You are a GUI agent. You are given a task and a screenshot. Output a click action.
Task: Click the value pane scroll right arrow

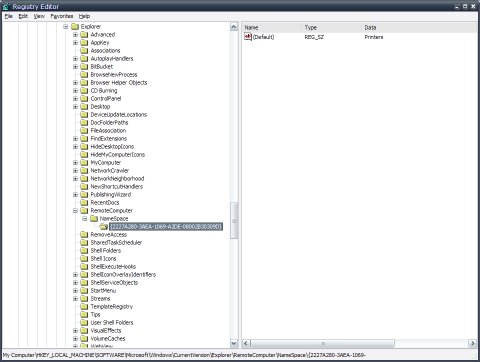point(472,343)
